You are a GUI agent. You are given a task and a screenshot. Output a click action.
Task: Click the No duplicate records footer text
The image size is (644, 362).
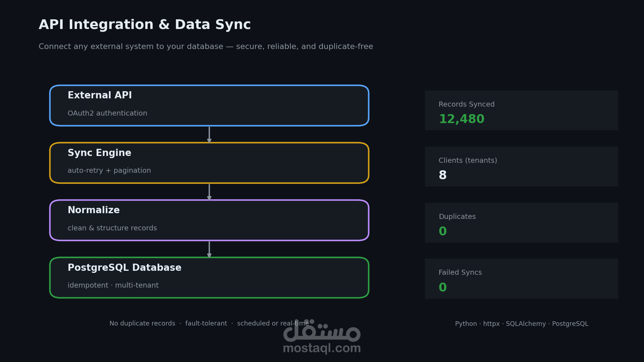coord(142,323)
